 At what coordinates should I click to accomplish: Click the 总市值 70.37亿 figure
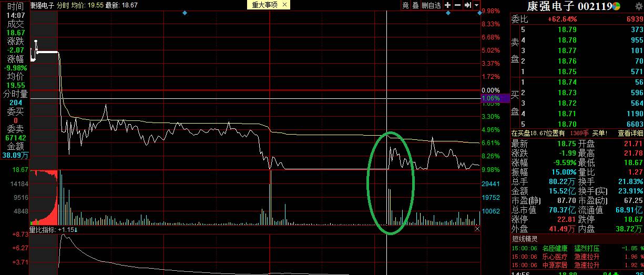coord(561,210)
